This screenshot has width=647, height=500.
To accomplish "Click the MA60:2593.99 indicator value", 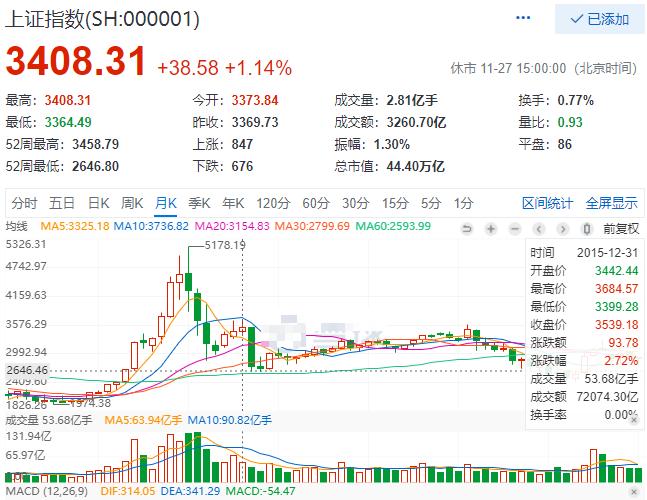I will [393, 226].
